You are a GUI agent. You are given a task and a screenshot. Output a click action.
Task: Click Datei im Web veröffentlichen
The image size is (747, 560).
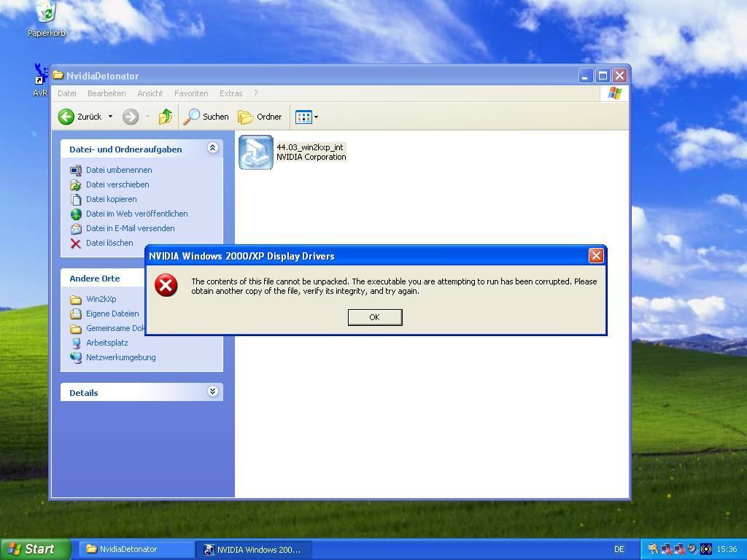click(x=136, y=214)
